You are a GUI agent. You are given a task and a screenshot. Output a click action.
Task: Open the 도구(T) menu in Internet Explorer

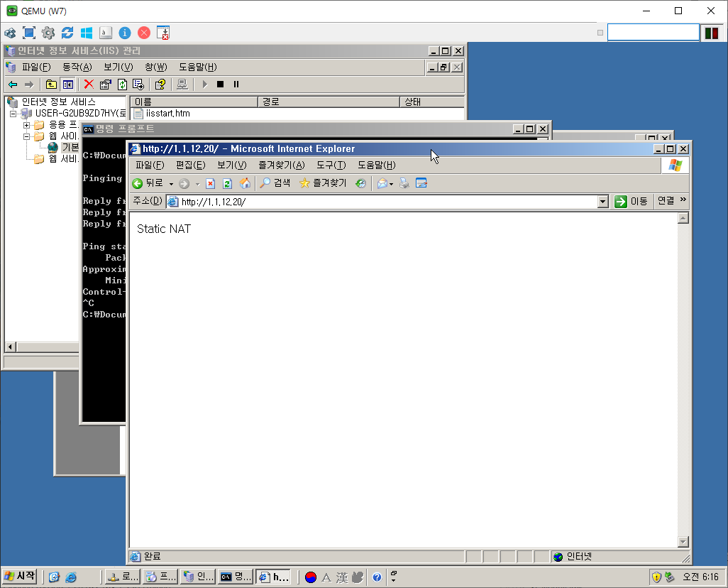click(x=331, y=165)
